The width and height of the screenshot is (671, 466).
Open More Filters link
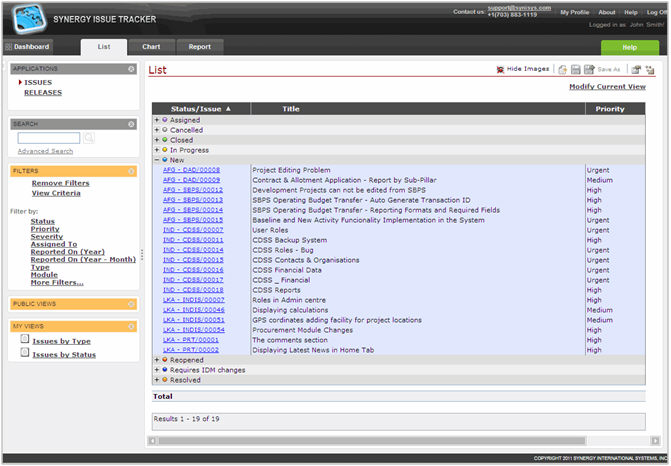(x=57, y=283)
